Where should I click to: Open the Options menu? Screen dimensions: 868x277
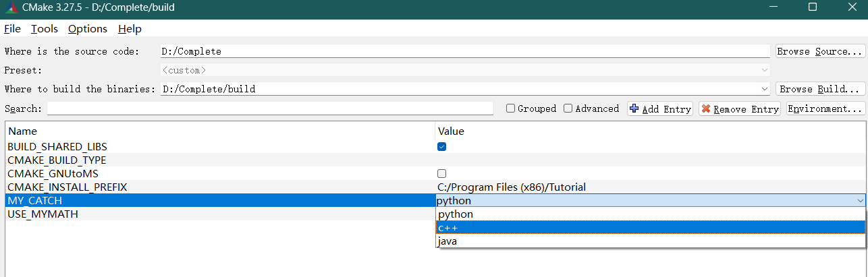(x=88, y=28)
